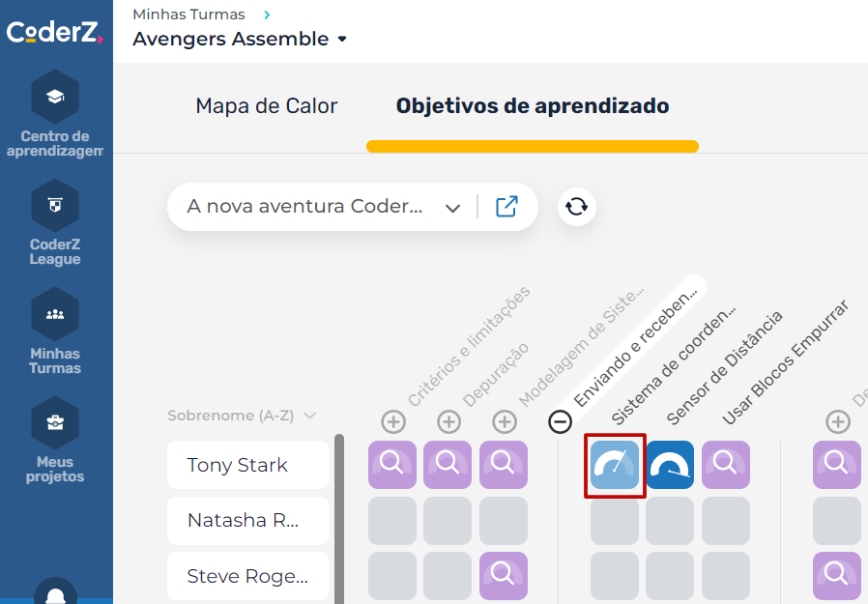Click Tony Stark's highlighted light-blue gauge cell
Image resolution: width=868 pixels, height=604 pixels.
pos(615,465)
